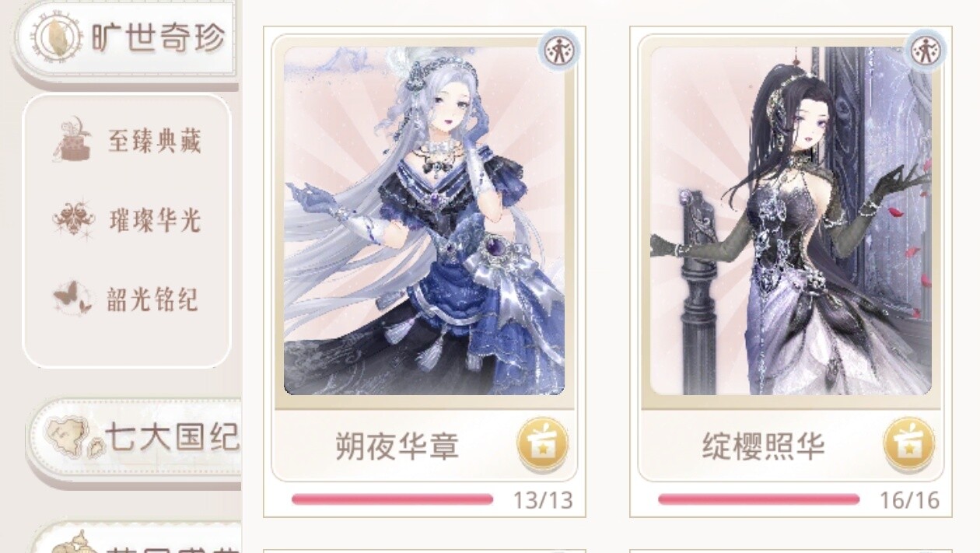The width and height of the screenshot is (980, 553).
Task: Click the 13/13 progress bar under 朔夜华章
Action: coord(392,499)
